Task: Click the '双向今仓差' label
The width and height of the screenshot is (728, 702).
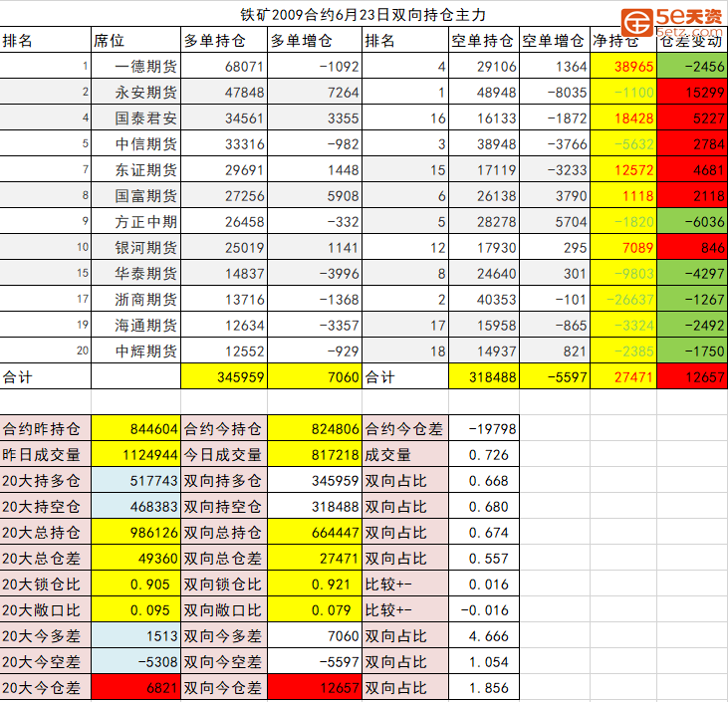Action: click(x=224, y=688)
